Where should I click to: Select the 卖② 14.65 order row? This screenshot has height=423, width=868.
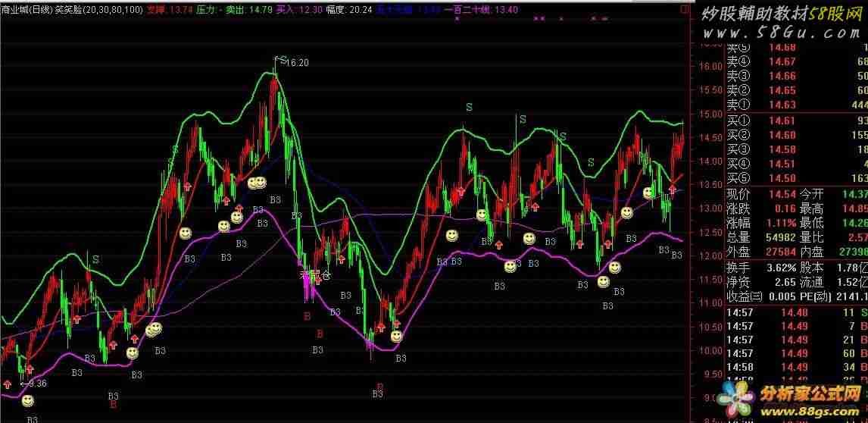tap(797, 90)
